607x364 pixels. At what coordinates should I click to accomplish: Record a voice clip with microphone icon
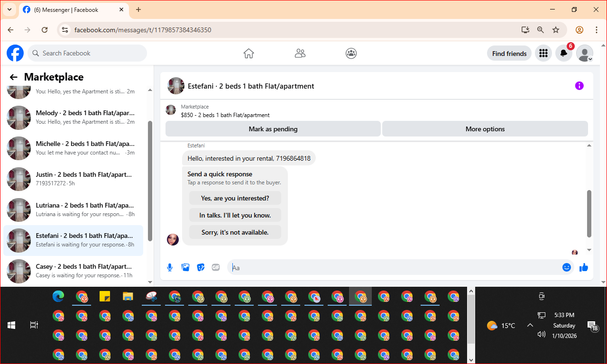170,267
